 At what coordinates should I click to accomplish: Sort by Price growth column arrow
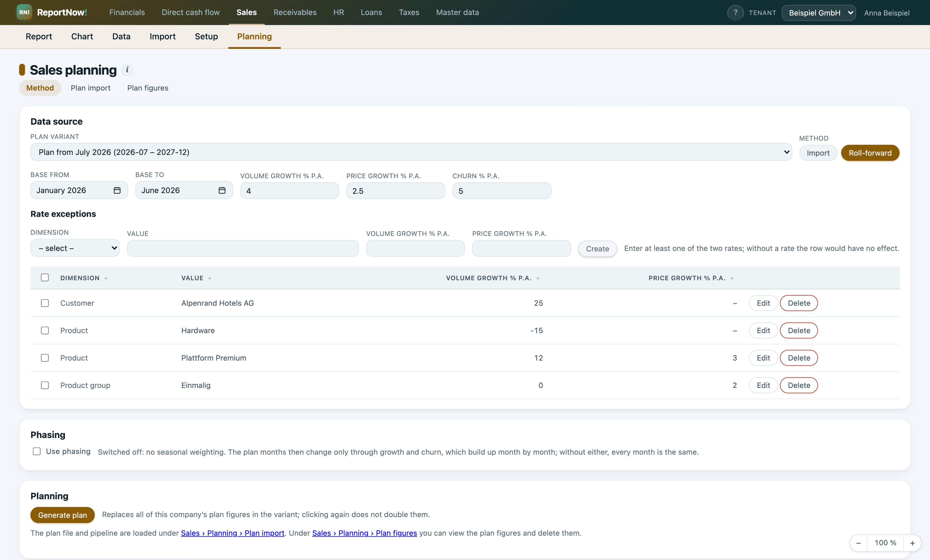[x=732, y=278]
